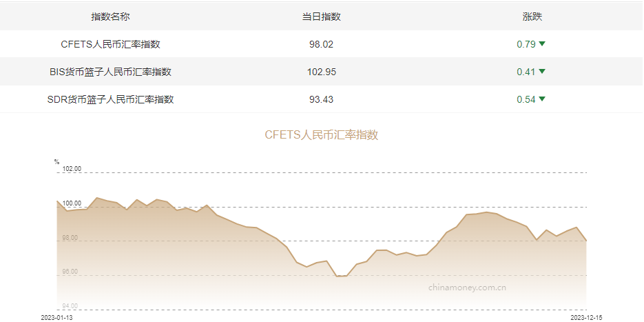
Task: Click the green down arrow beside 0.41
Action: pyautogui.click(x=542, y=72)
